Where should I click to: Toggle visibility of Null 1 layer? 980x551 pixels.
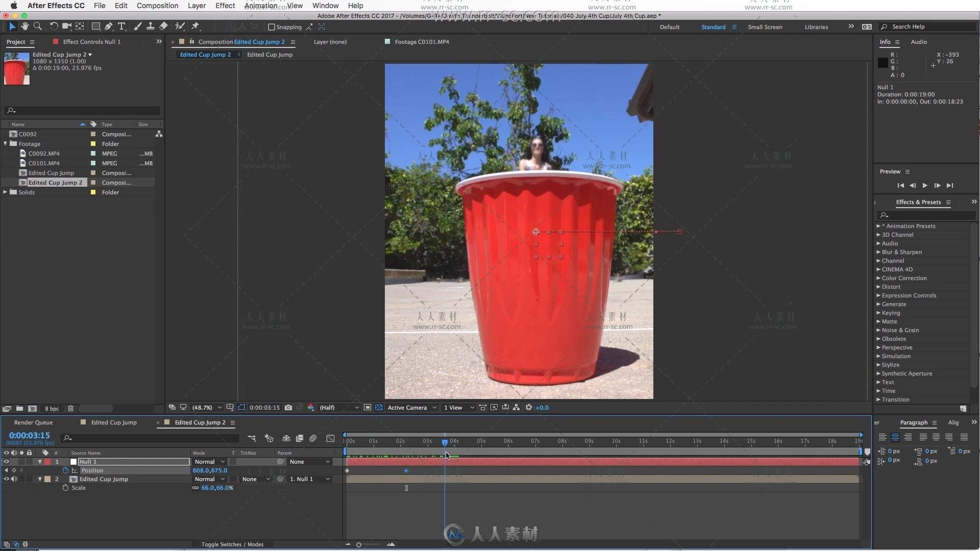(x=6, y=462)
